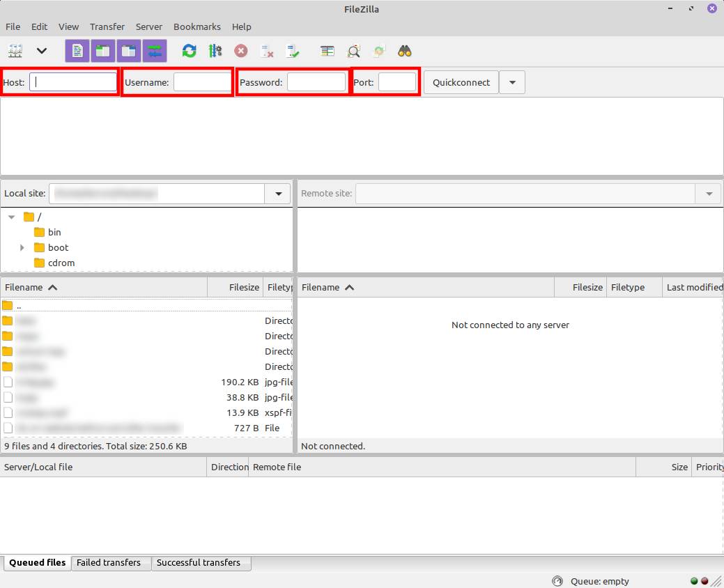Select the 13.9 KB xspf file row

point(146,412)
